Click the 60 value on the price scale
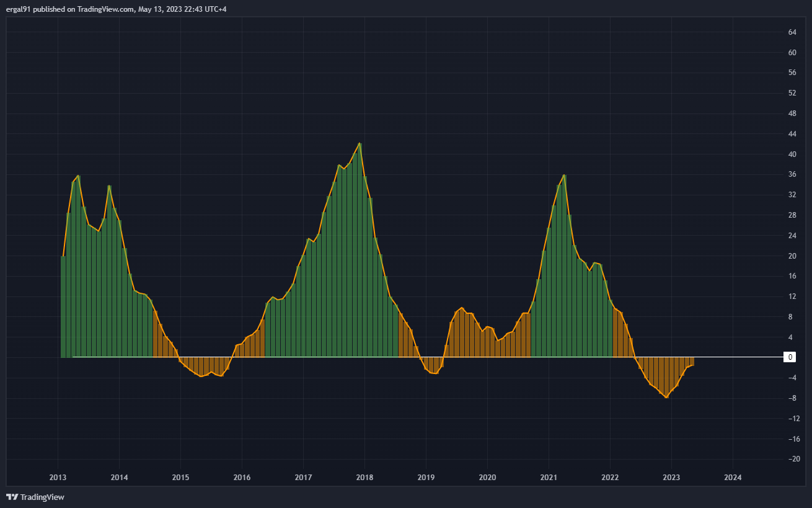The height and width of the screenshot is (508, 812). tap(792, 53)
